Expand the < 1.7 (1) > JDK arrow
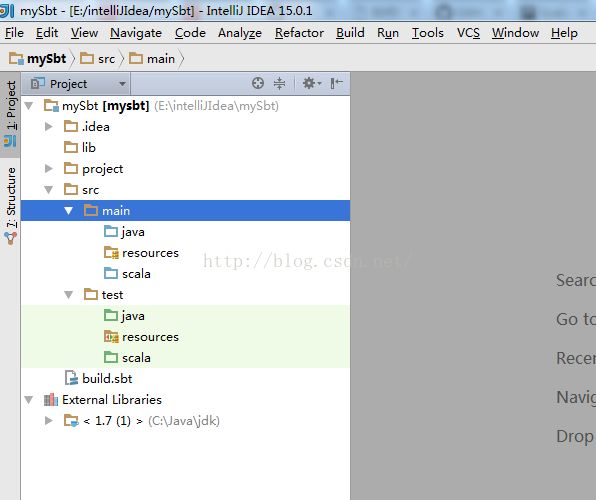 (x=49, y=421)
